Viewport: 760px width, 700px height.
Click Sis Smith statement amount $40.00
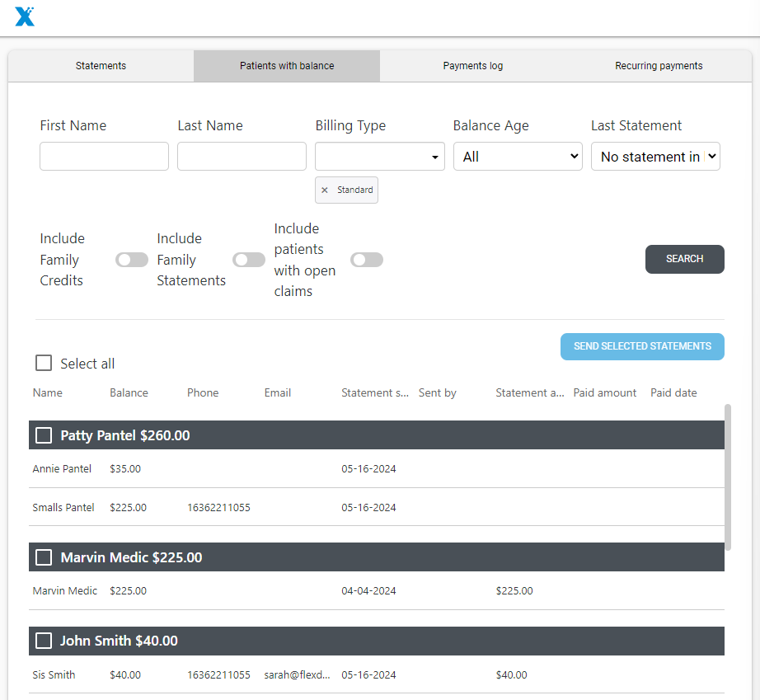click(511, 674)
